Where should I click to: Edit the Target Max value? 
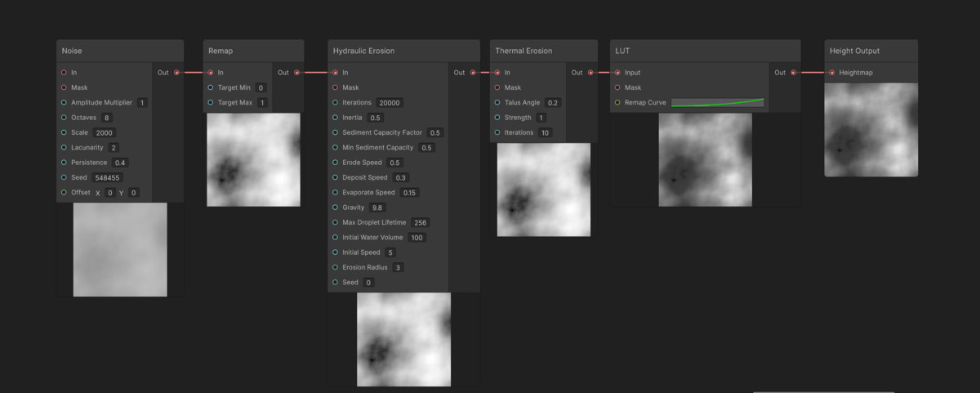(x=262, y=103)
